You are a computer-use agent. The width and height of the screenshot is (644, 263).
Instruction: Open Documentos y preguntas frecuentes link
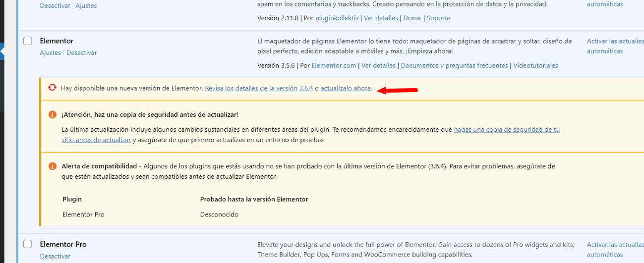[454, 65]
